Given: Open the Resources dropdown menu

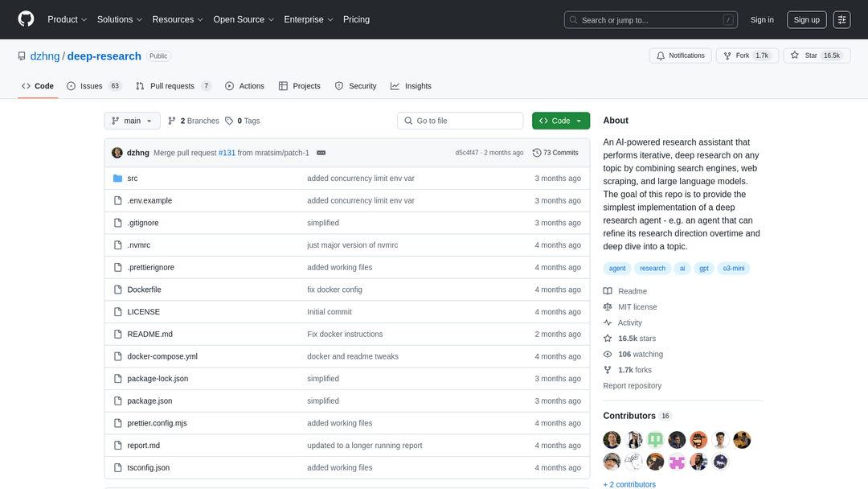Looking at the screenshot, I should (x=178, y=19).
